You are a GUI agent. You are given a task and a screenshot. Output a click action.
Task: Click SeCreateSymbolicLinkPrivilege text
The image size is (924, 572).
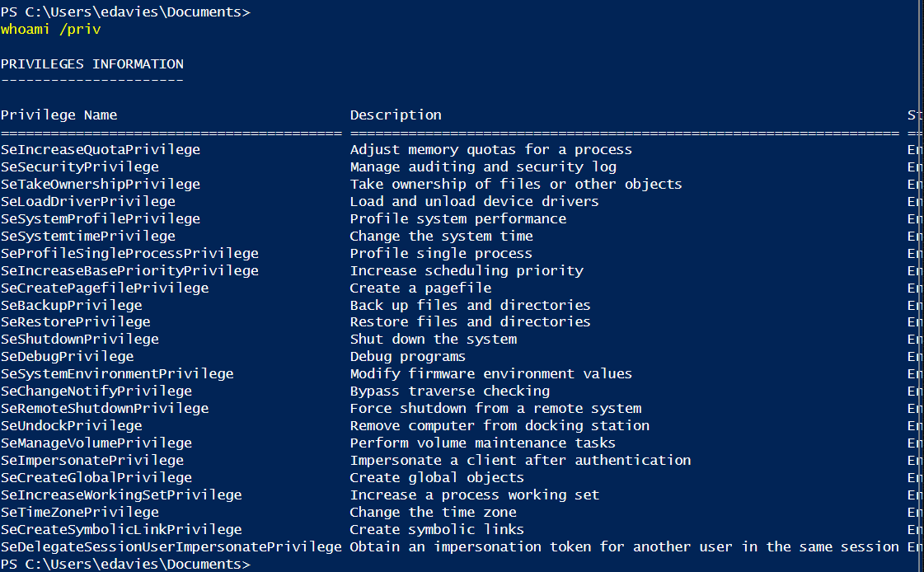pos(121,529)
